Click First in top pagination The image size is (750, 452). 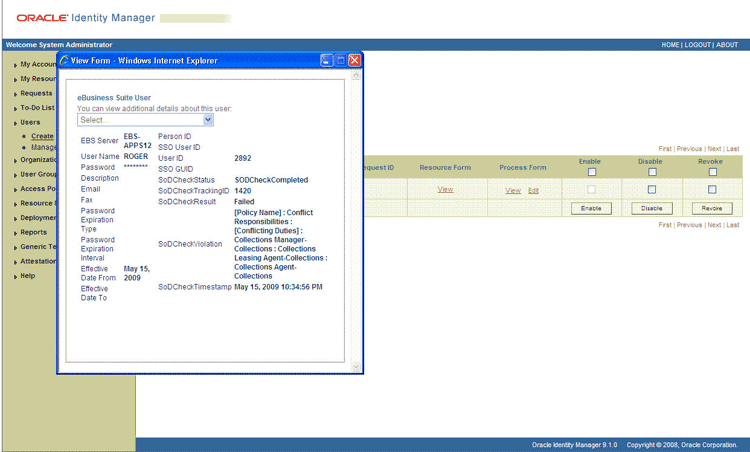point(665,149)
